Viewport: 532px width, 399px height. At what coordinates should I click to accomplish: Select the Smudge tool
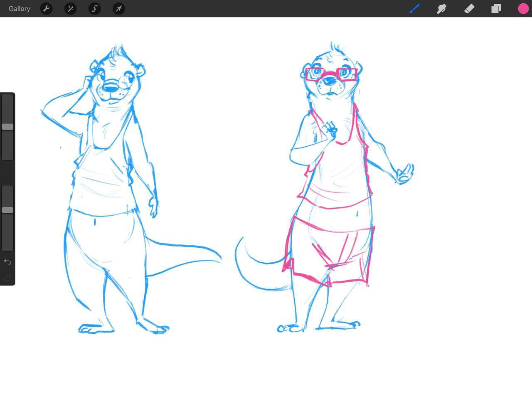pyautogui.click(x=441, y=8)
